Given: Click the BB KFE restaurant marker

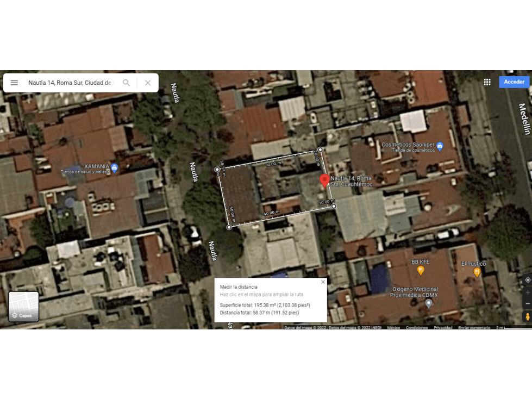Looking at the screenshot, I should (x=421, y=270).
